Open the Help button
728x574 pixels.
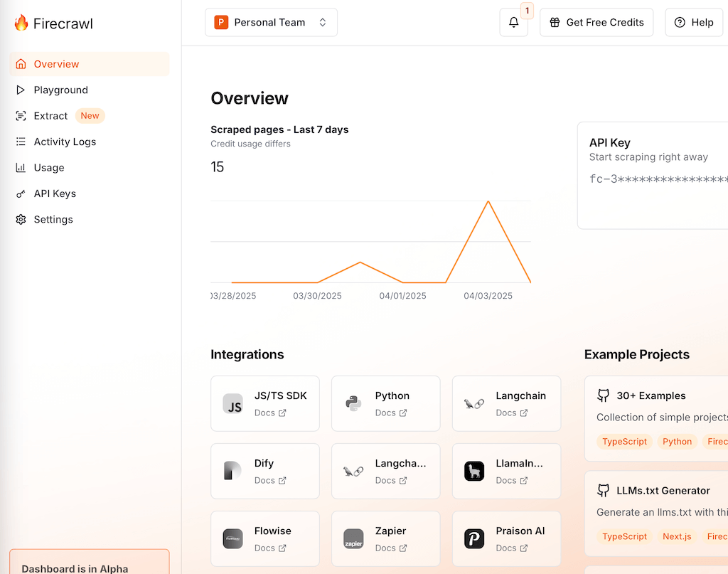tap(694, 22)
